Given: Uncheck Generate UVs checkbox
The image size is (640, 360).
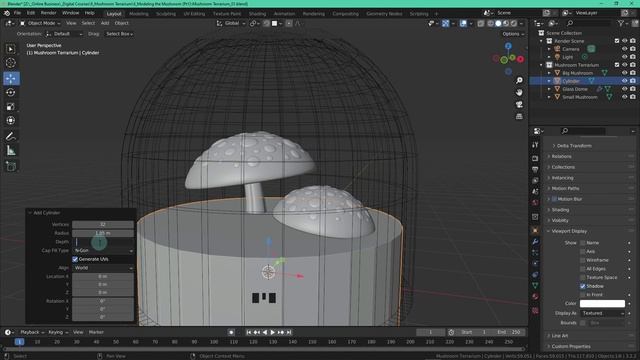Looking at the screenshot, I should coord(75,259).
